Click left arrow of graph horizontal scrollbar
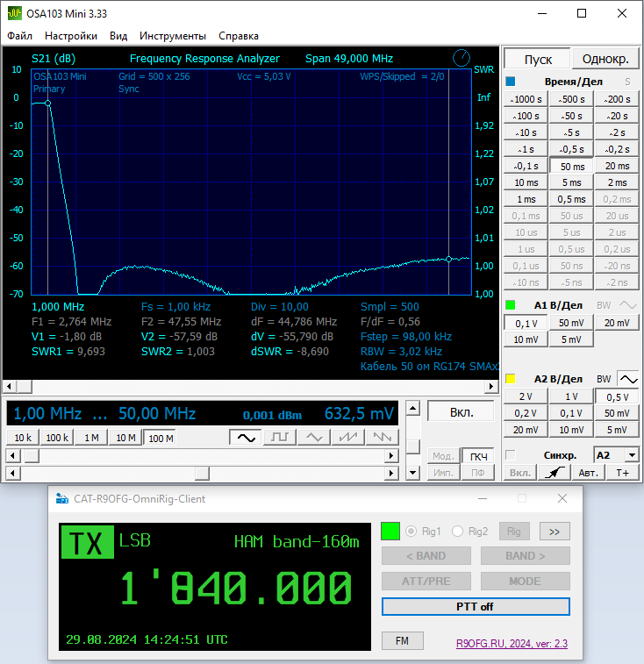 pos(10,386)
